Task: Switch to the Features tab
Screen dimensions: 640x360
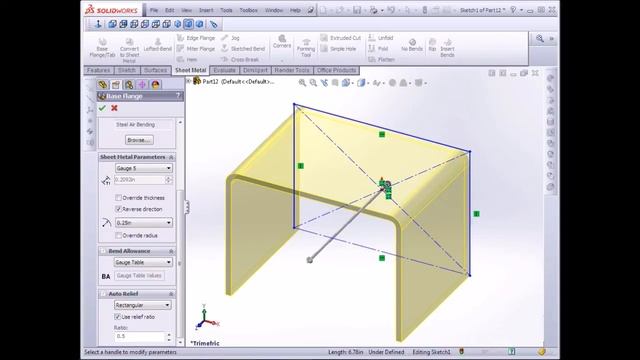Action: (99, 70)
